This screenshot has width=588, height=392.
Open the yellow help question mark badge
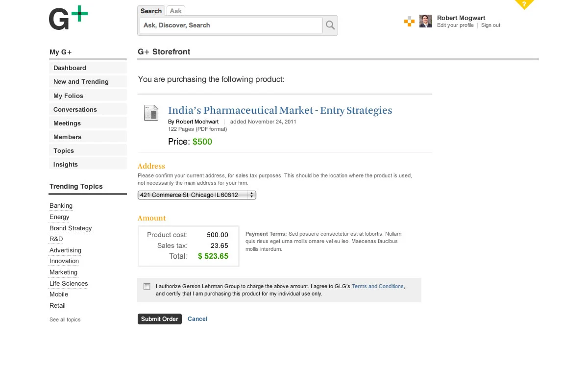(x=524, y=4)
